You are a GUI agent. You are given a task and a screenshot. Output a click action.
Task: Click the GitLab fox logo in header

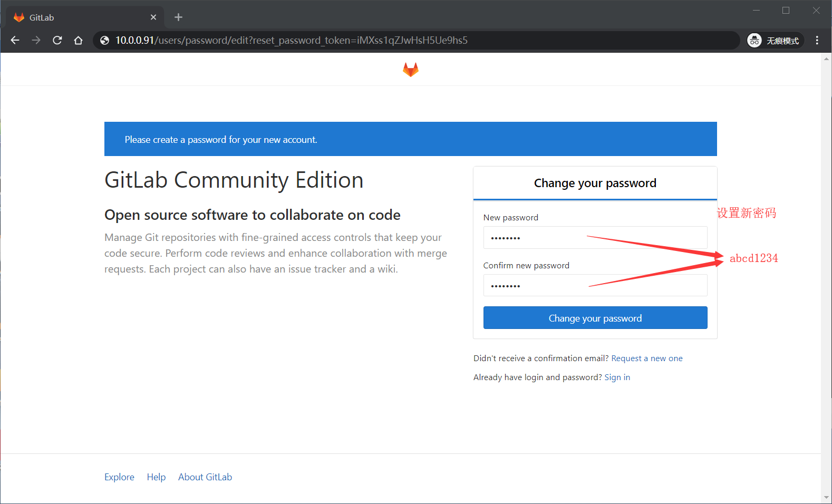[x=411, y=70]
